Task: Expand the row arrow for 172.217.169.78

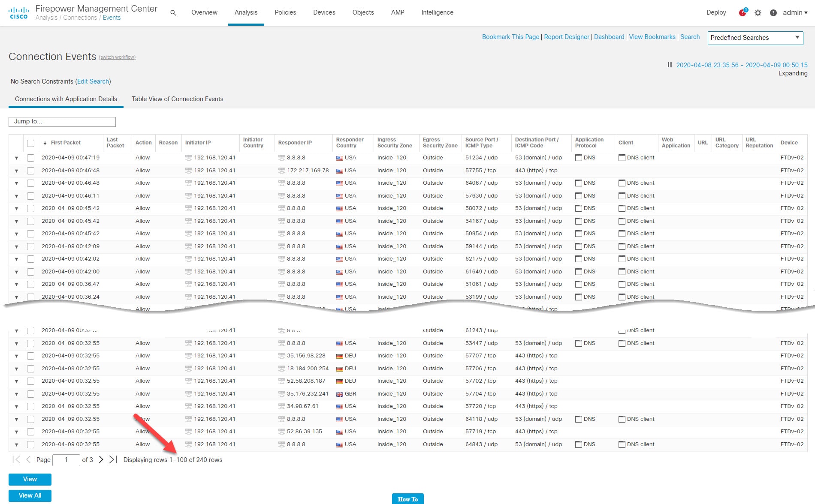Action: (x=16, y=171)
